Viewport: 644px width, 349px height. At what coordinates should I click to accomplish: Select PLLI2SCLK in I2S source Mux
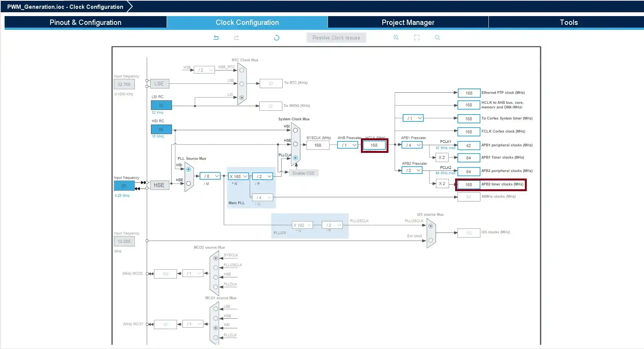coord(431,226)
